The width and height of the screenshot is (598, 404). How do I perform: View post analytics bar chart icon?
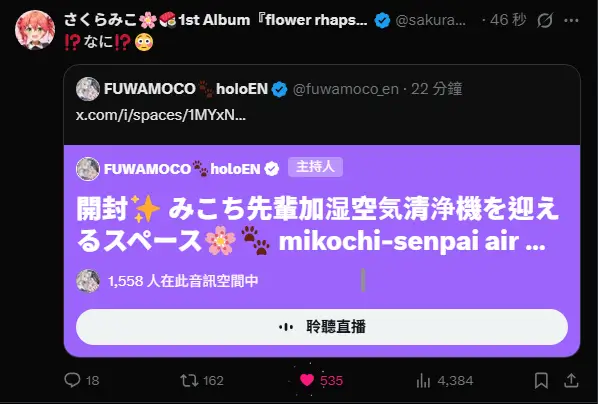[x=423, y=380]
